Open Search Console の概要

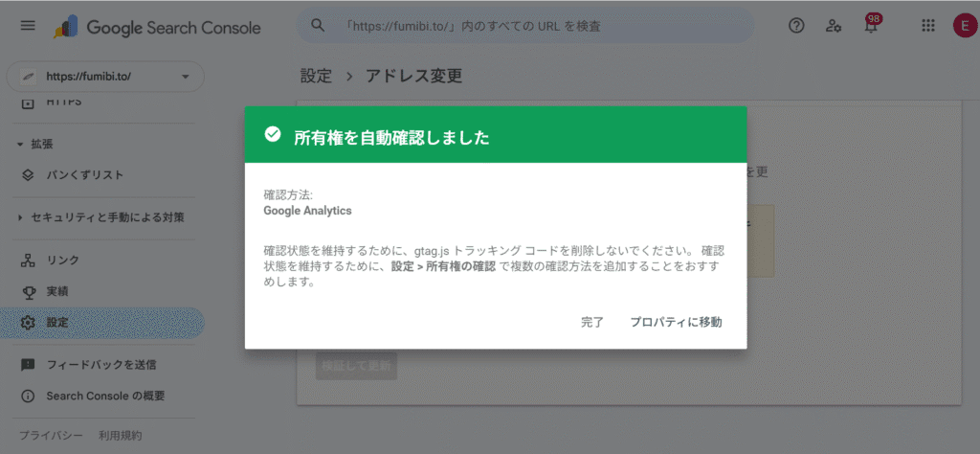click(x=105, y=396)
